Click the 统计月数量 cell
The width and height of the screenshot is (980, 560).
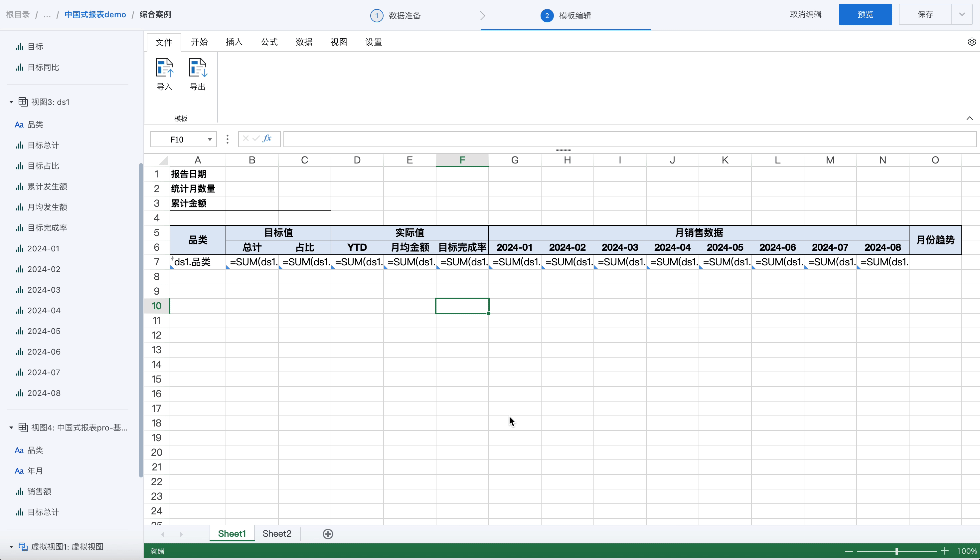198,189
